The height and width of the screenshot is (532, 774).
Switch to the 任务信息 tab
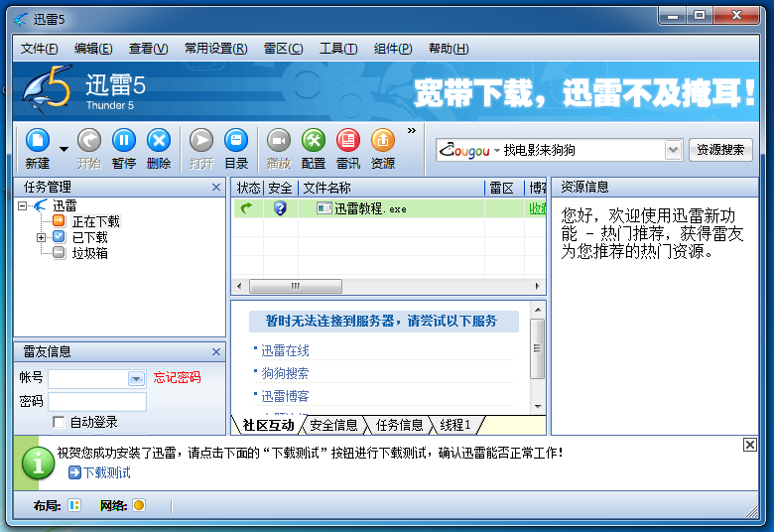[x=399, y=426]
